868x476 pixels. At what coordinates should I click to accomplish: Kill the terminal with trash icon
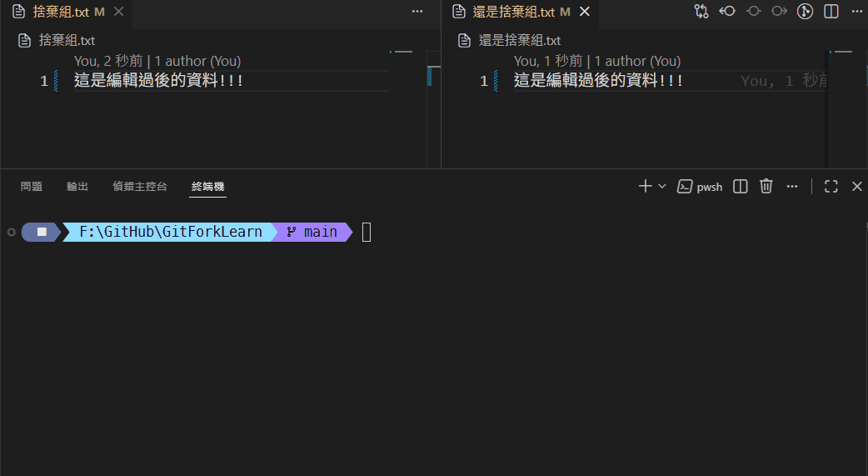click(766, 187)
